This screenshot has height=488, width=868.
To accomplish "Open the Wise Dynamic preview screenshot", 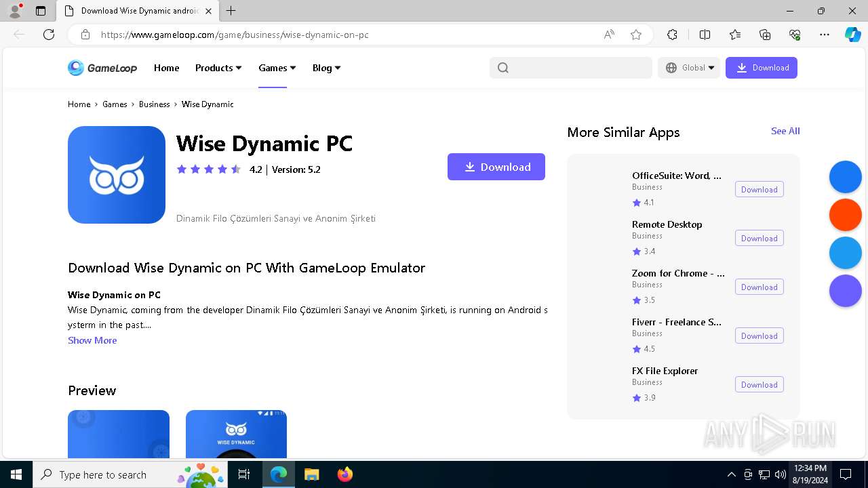I will point(236,434).
